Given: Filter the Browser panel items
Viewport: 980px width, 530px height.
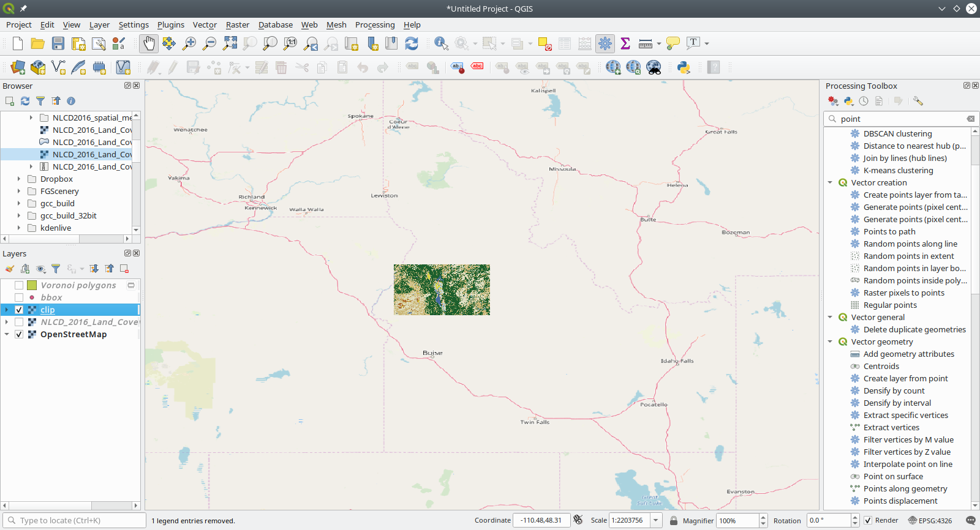Looking at the screenshot, I should click(40, 101).
